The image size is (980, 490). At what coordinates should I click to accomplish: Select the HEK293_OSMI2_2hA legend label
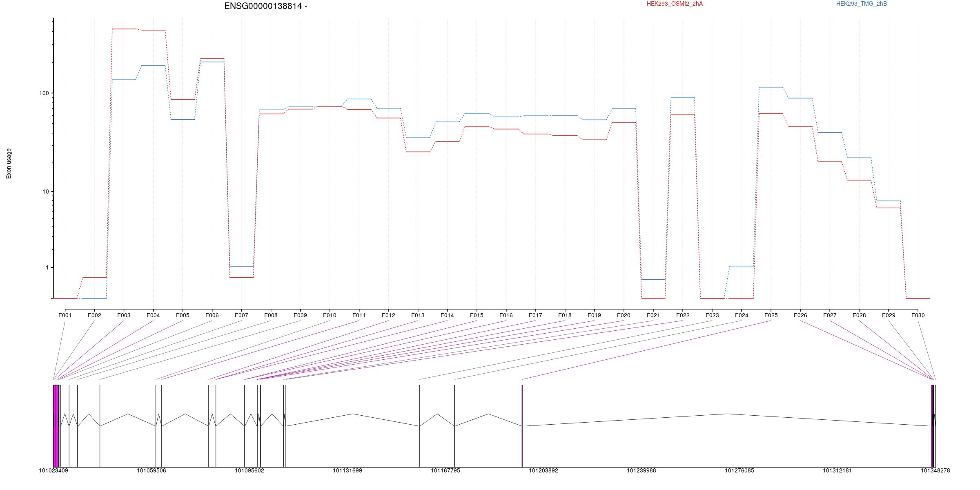point(675,4)
